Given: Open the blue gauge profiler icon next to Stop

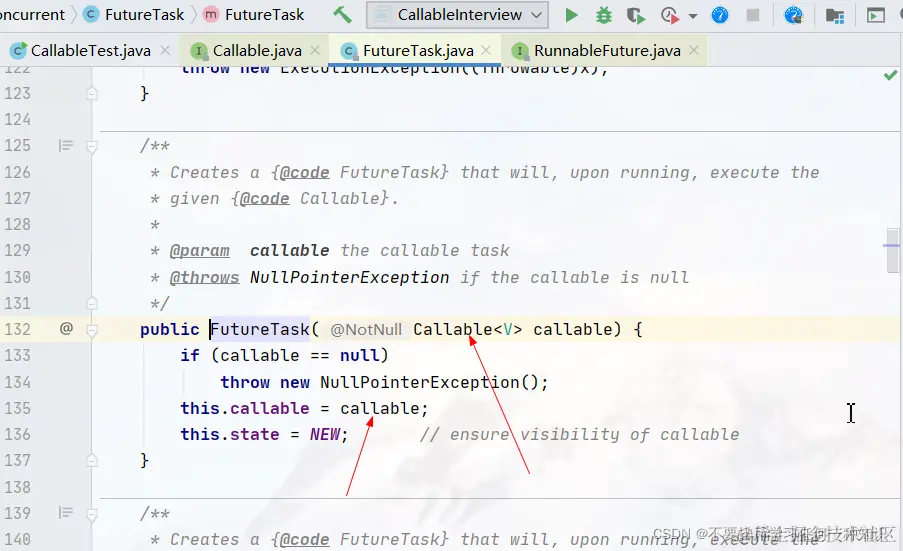Looking at the screenshot, I should (720, 15).
